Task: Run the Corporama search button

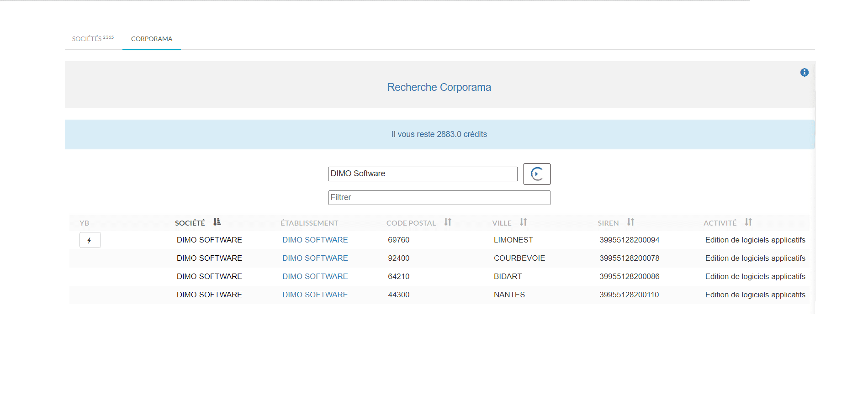Action: (x=536, y=174)
